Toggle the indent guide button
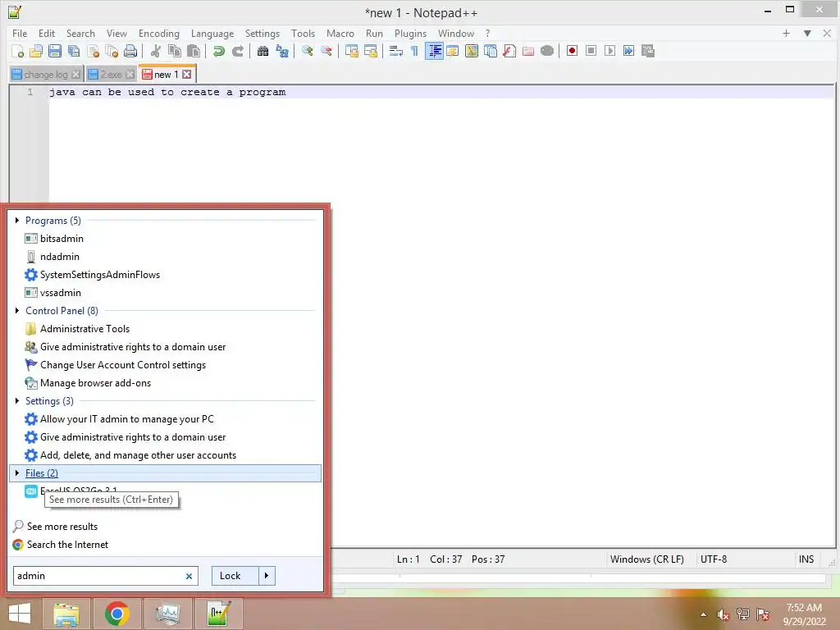This screenshot has height=630, width=840. pos(434,51)
